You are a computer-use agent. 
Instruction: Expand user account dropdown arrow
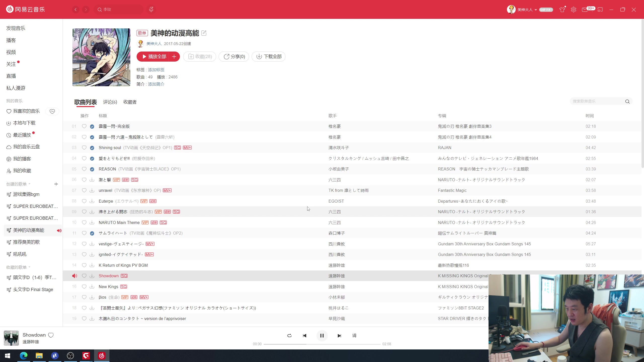536,10
